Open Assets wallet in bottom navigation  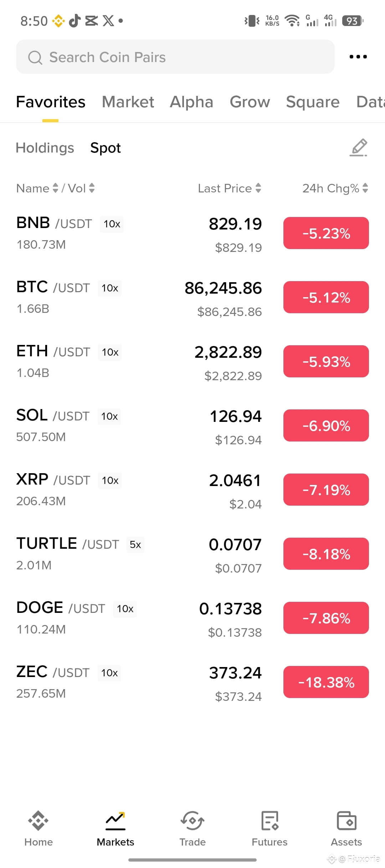click(x=346, y=829)
